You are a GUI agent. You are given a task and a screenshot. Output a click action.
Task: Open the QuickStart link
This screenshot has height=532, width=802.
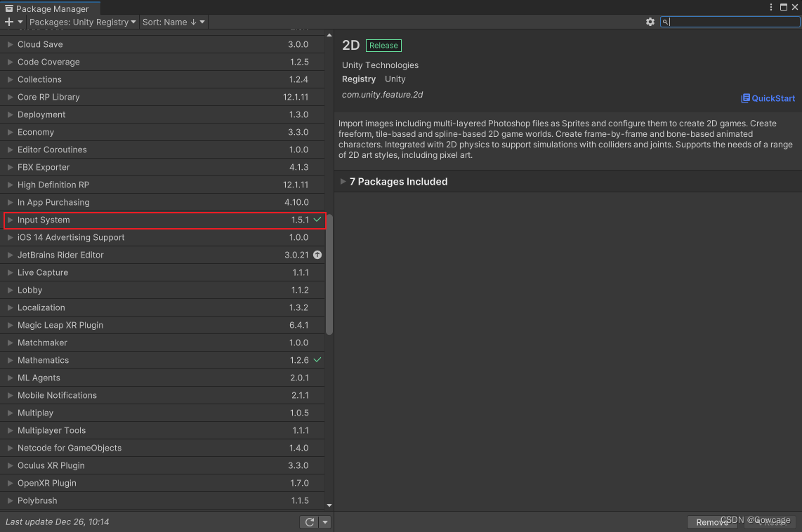[x=768, y=98]
